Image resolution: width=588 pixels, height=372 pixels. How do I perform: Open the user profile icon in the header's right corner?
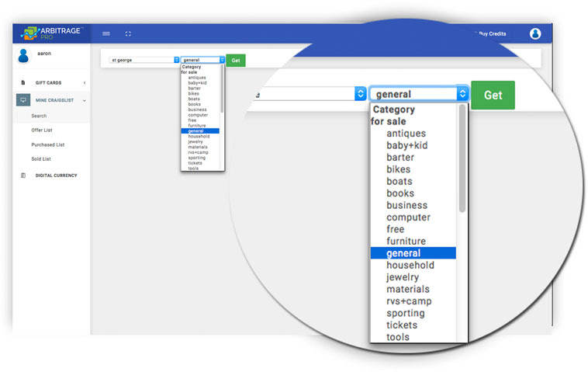pyautogui.click(x=535, y=34)
